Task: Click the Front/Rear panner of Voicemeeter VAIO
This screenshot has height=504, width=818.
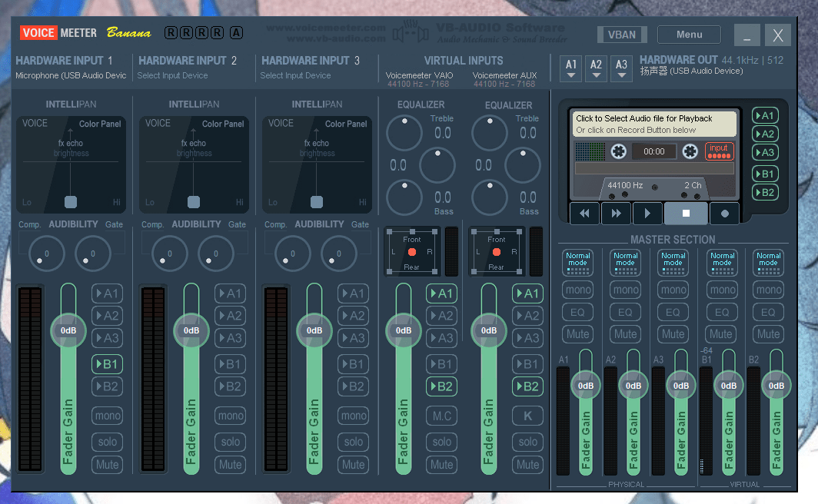Action: tap(412, 252)
